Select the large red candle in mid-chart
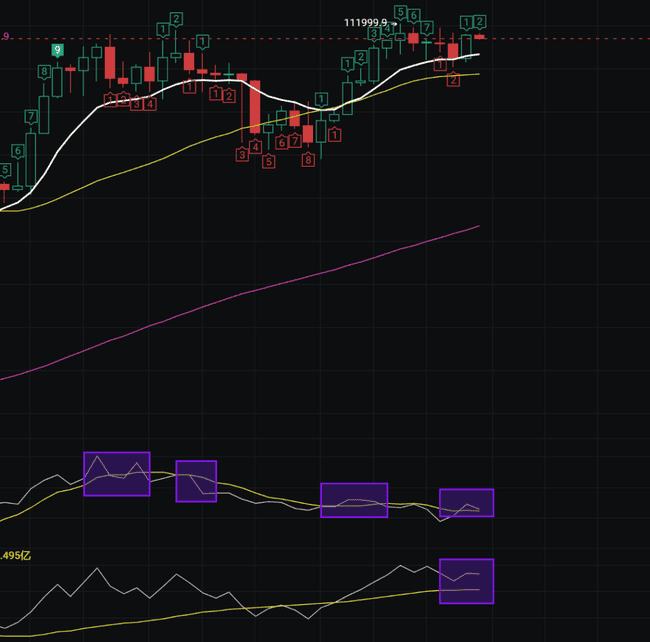This screenshot has height=642, width=650. click(255, 106)
